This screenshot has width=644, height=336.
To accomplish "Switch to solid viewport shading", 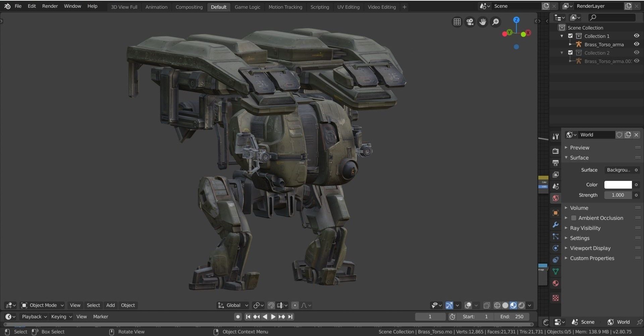I will (505, 305).
